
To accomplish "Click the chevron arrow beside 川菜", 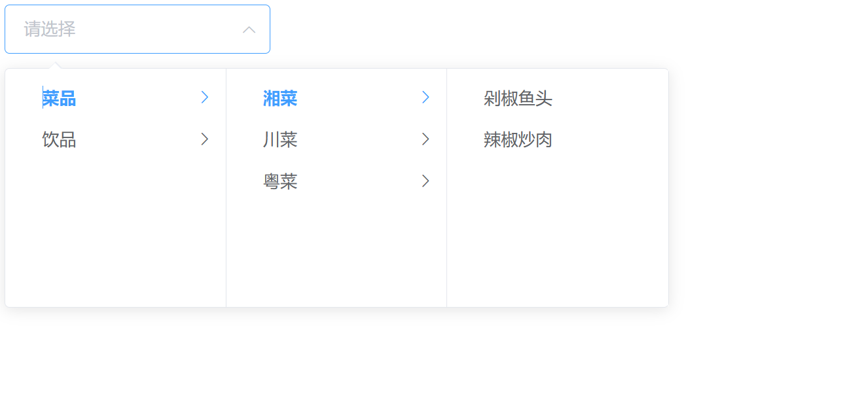I will coord(425,139).
